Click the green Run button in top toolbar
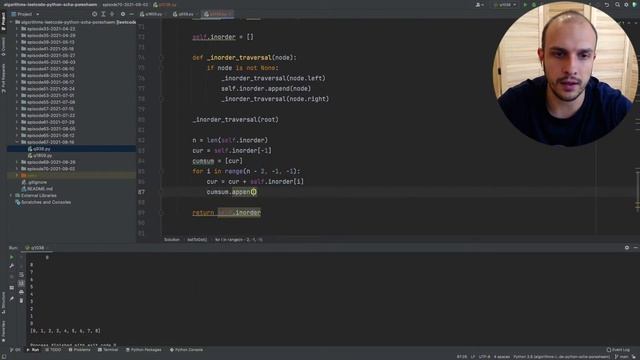Screen dimensions: 640x360 point(525,4)
